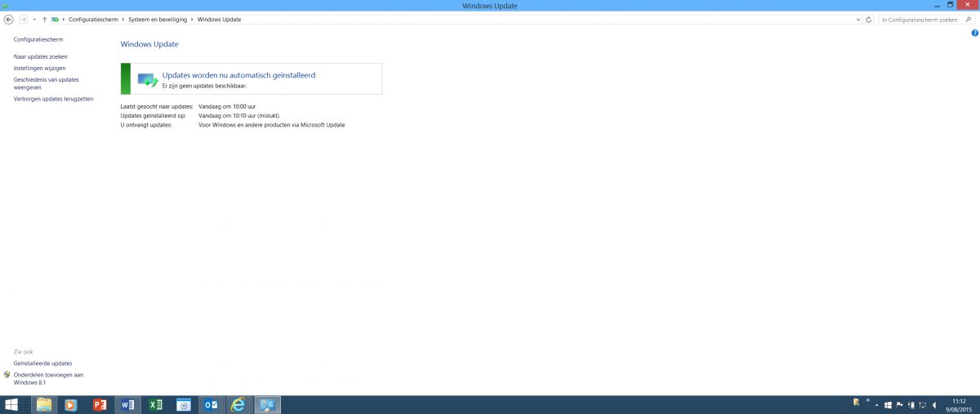This screenshot has width=980, height=414.
Task: Click the folder toolbar icon on the taskbar
Action: [857, 403]
